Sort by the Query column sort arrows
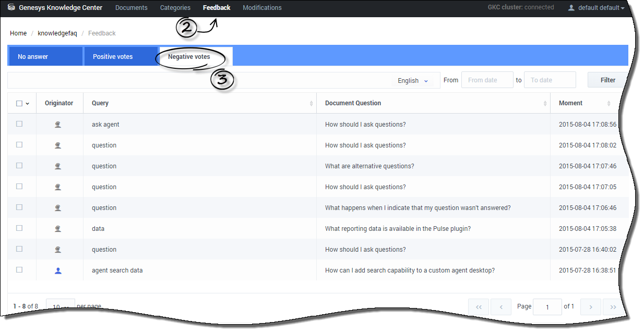Screen dimensions: 644x333 tap(312, 103)
